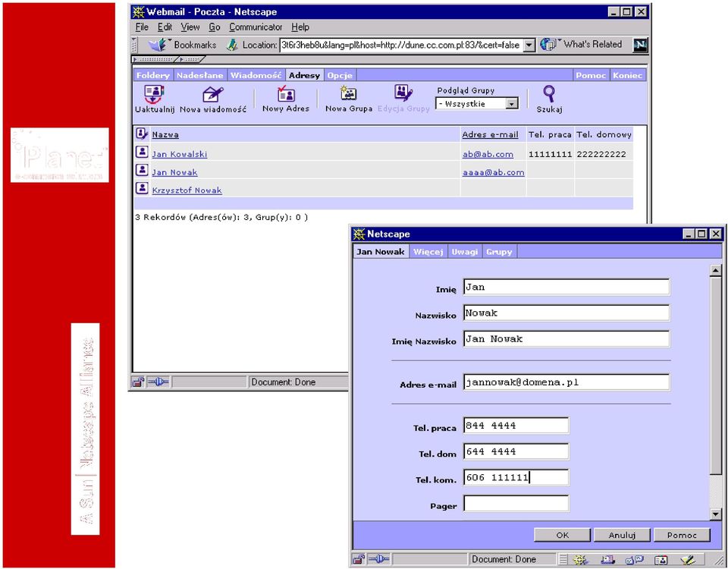Screen dimensions: 728x569
Task: Open Navigator from dialog component bar
Action: pos(580,560)
